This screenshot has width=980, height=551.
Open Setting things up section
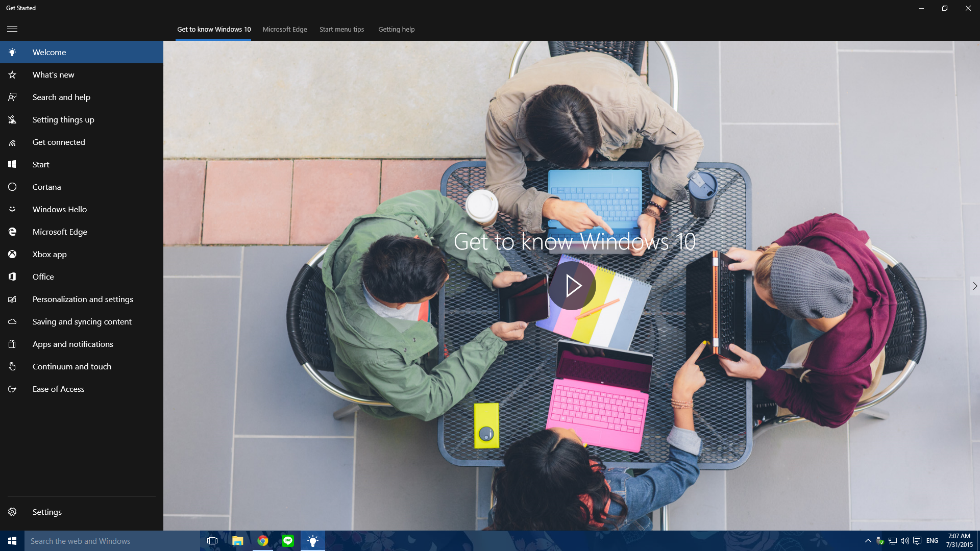pyautogui.click(x=82, y=119)
